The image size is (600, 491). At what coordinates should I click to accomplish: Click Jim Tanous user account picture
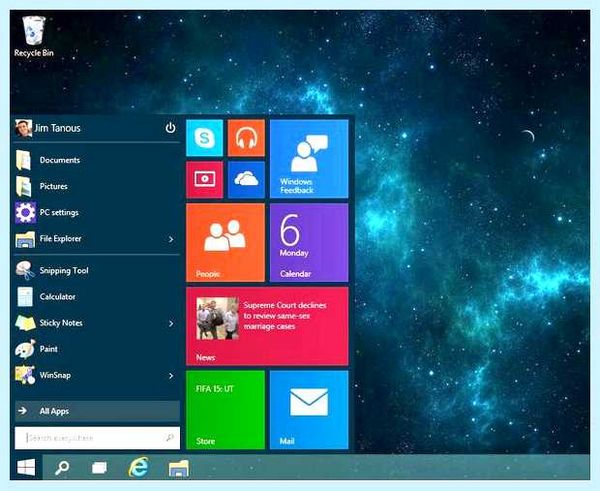click(23, 128)
